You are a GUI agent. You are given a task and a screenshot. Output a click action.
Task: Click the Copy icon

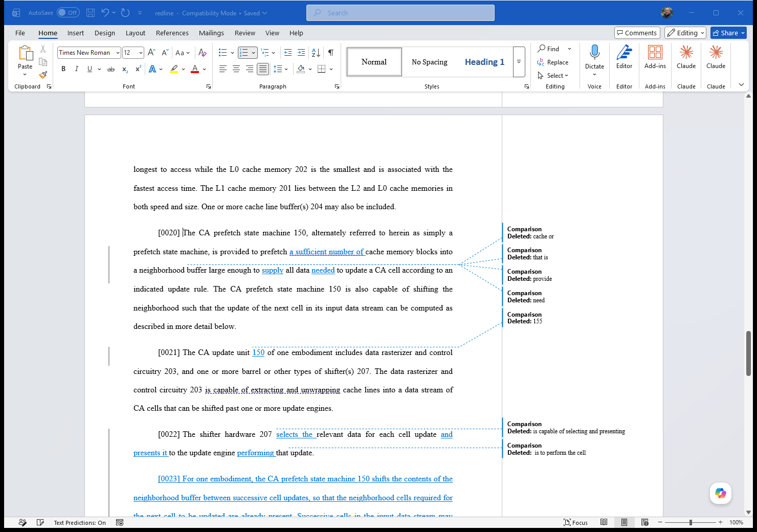43,62
